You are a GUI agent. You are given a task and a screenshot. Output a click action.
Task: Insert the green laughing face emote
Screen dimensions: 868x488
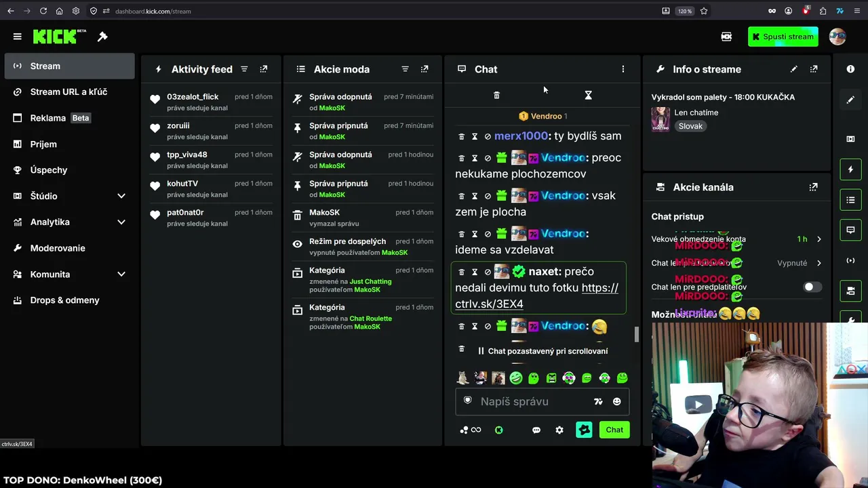point(516,378)
